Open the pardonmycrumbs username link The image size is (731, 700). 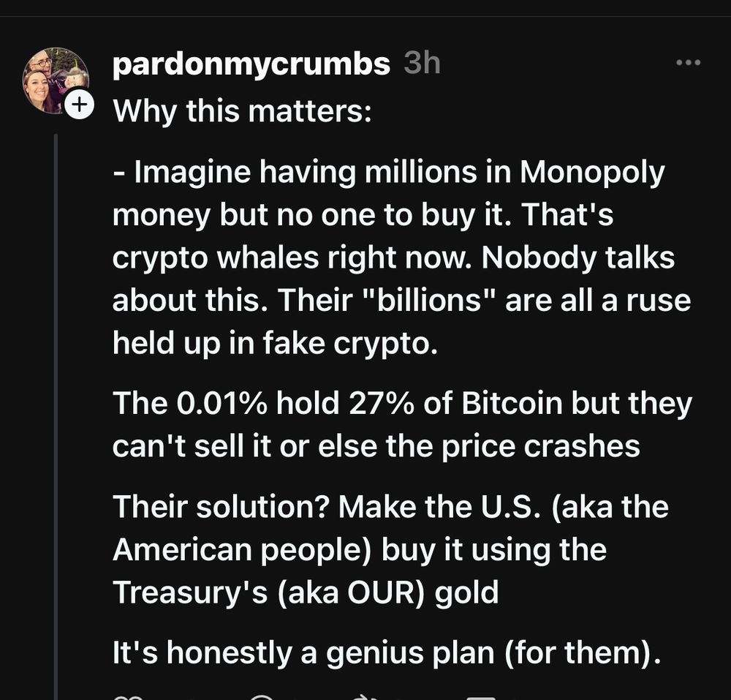[x=251, y=64]
